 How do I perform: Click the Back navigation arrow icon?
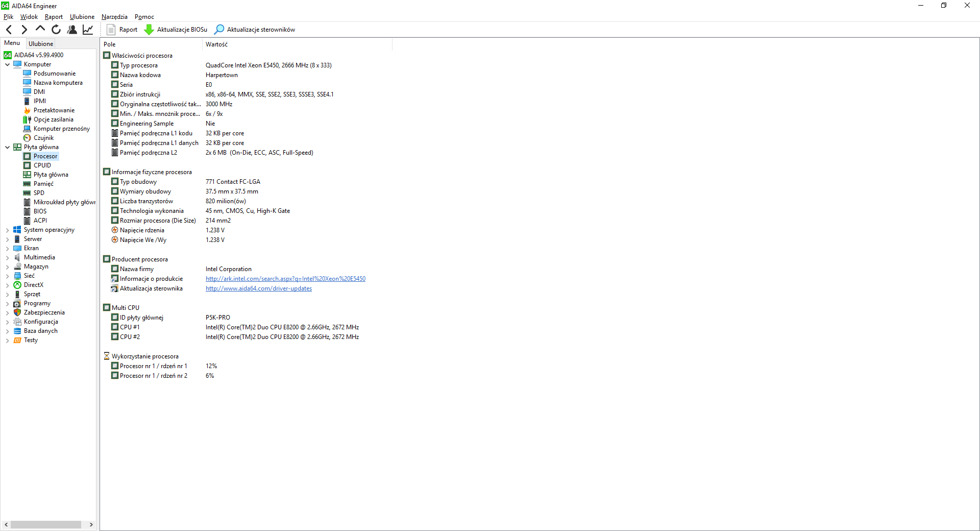9,30
